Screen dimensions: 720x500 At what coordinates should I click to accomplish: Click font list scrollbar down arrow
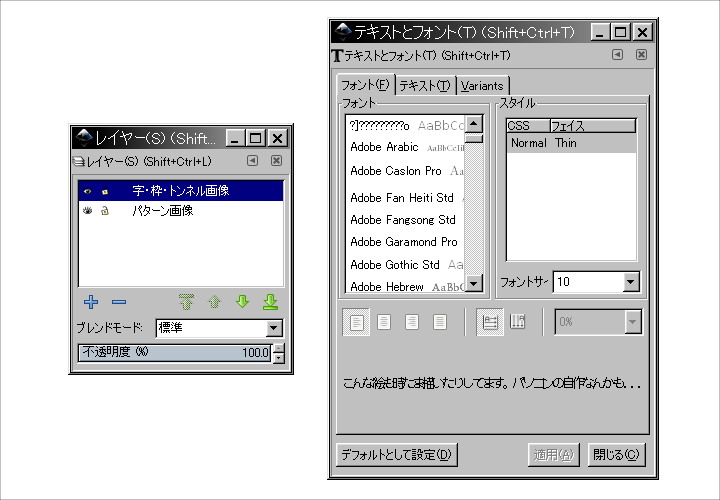coord(474,283)
